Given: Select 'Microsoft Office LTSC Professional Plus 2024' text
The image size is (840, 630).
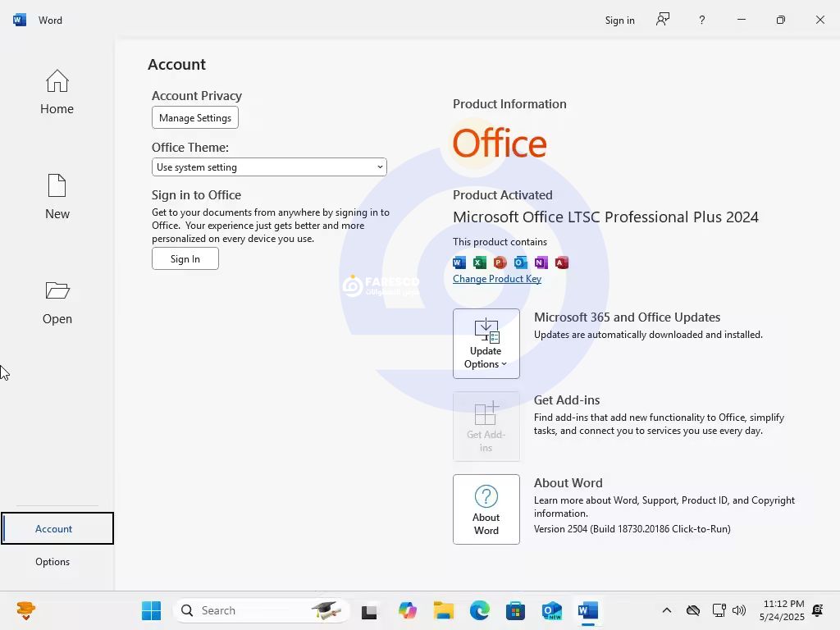Looking at the screenshot, I should (x=605, y=217).
